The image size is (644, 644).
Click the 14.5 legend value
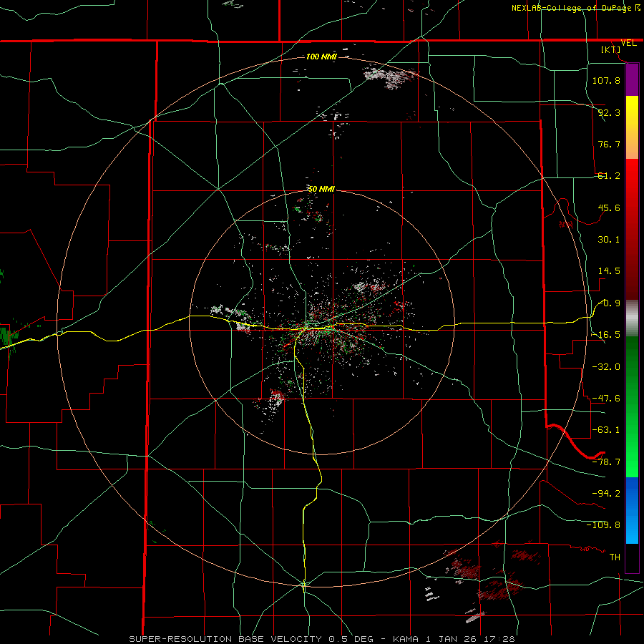tap(609, 271)
